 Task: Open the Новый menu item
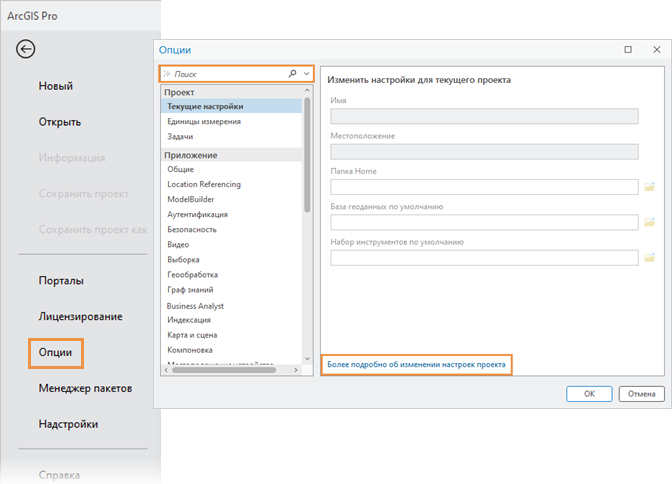(x=56, y=86)
